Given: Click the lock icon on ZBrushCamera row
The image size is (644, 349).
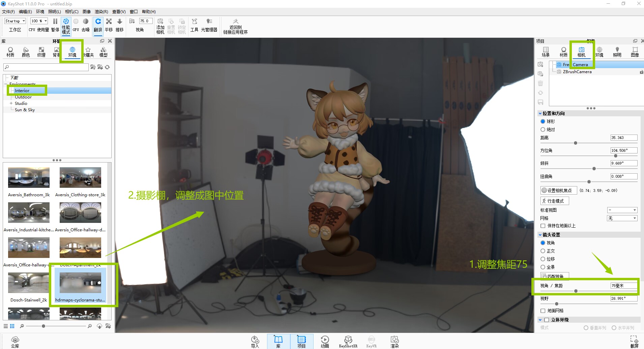Looking at the screenshot, I should (641, 72).
